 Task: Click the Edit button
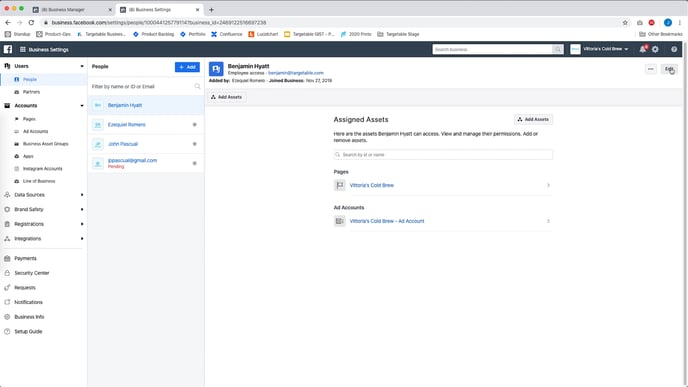(669, 69)
